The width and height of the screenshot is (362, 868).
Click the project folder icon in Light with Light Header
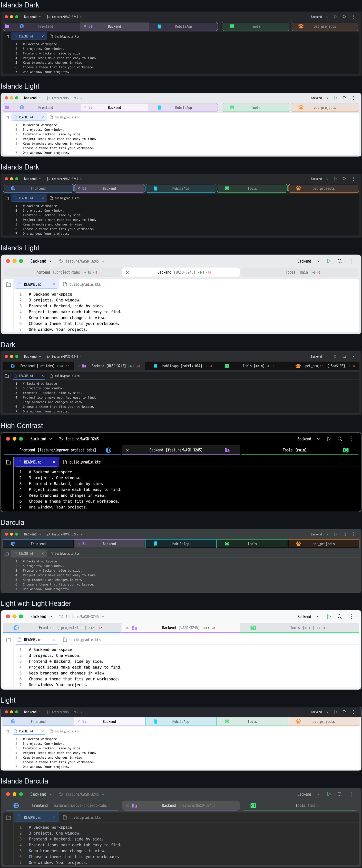coord(8,639)
